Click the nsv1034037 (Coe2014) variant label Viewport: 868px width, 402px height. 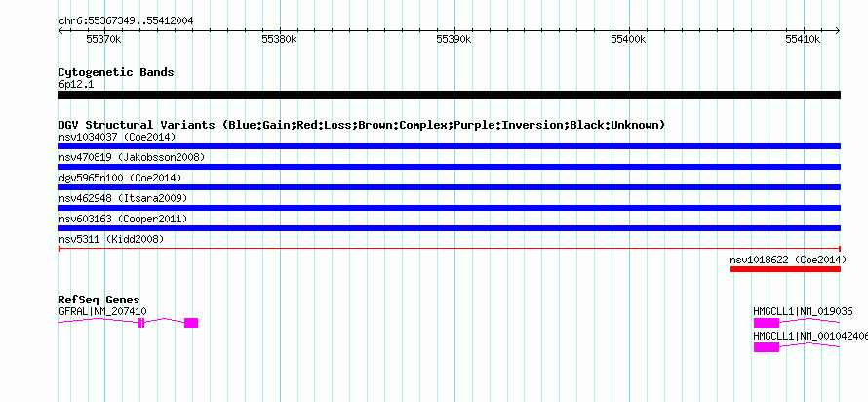pos(117,137)
